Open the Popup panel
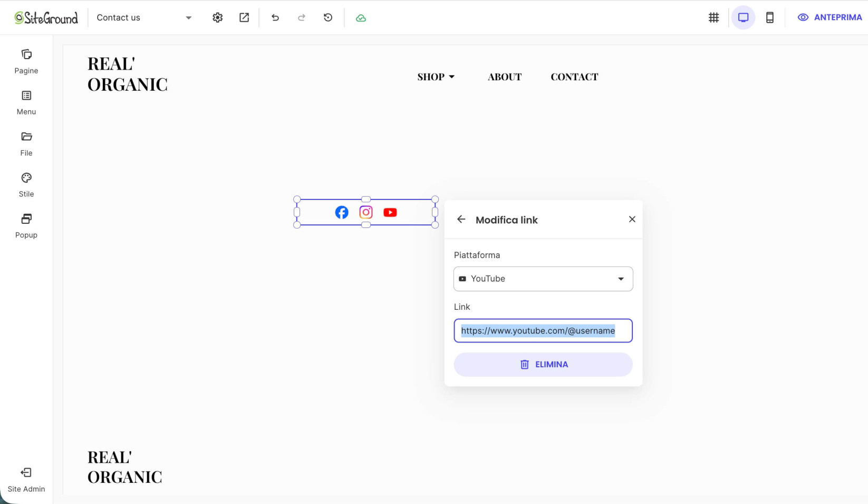868x504 pixels. pyautogui.click(x=26, y=226)
